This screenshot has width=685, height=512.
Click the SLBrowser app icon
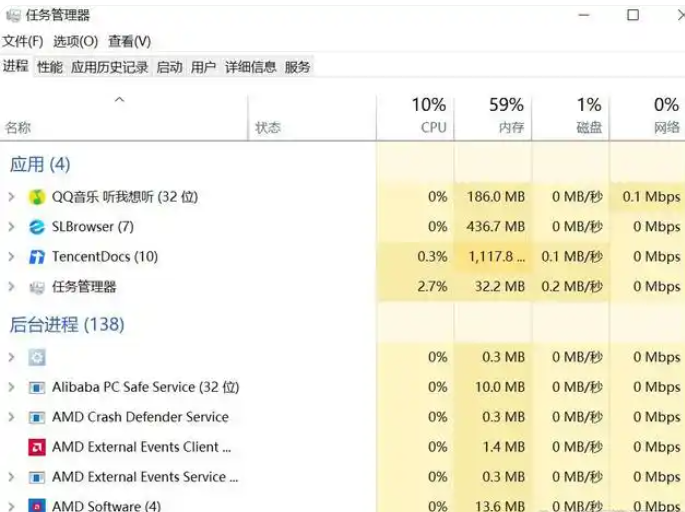point(37,227)
